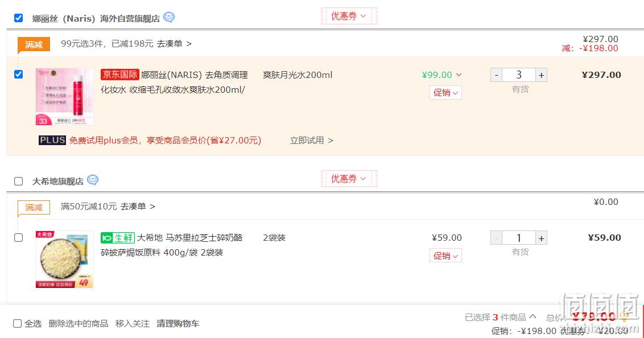Click the green 生鲜 badge on the cheese item
This screenshot has width=644, height=338.
click(117, 238)
